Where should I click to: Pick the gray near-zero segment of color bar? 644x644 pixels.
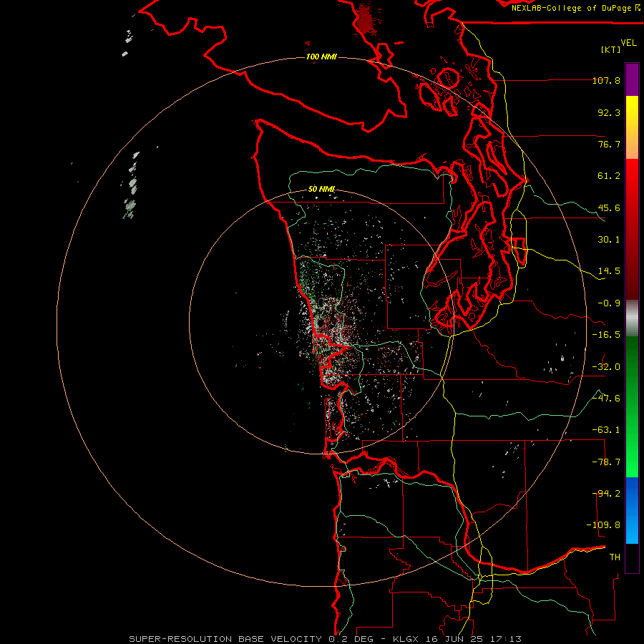pos(632,318)
